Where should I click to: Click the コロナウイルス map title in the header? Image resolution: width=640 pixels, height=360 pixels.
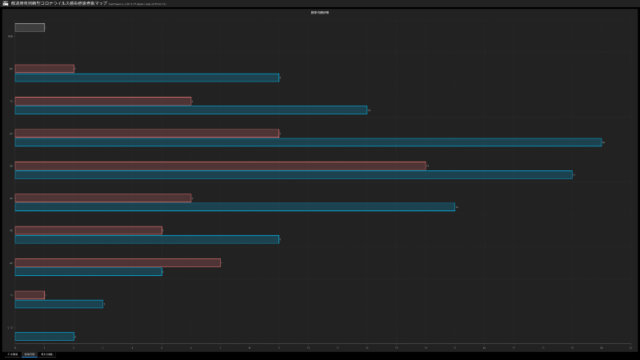point(59,3)
